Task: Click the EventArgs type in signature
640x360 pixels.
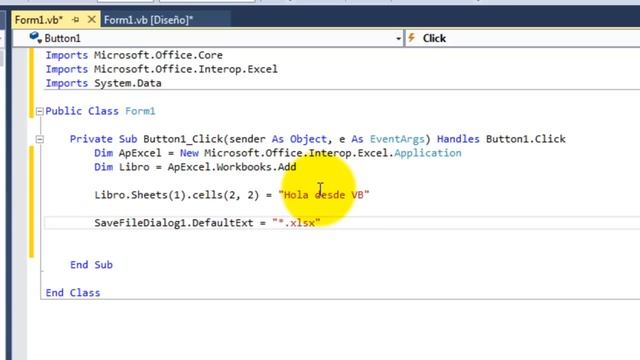Action: click(397, 139)
